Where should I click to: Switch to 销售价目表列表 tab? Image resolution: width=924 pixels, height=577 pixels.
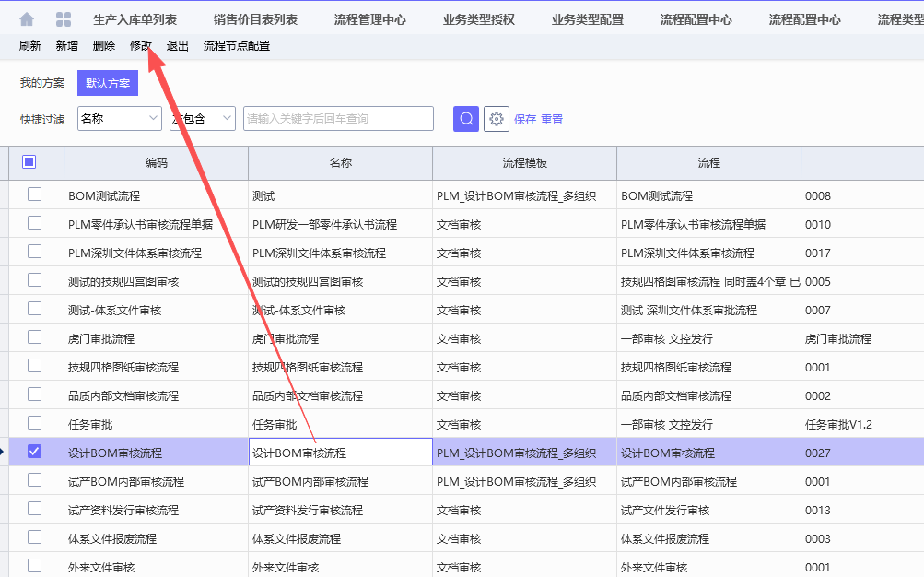[x=255, y=19]
